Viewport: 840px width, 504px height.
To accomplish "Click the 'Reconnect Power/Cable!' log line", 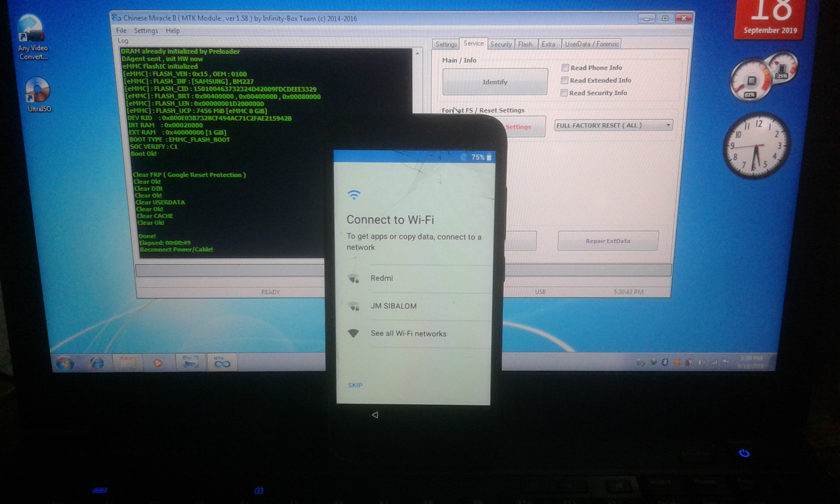I will [176, 249].
